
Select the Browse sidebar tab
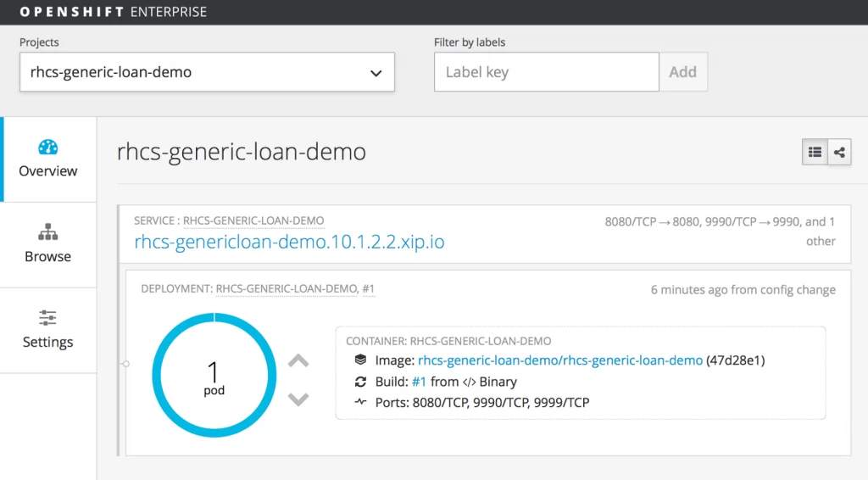coord(48,245)
